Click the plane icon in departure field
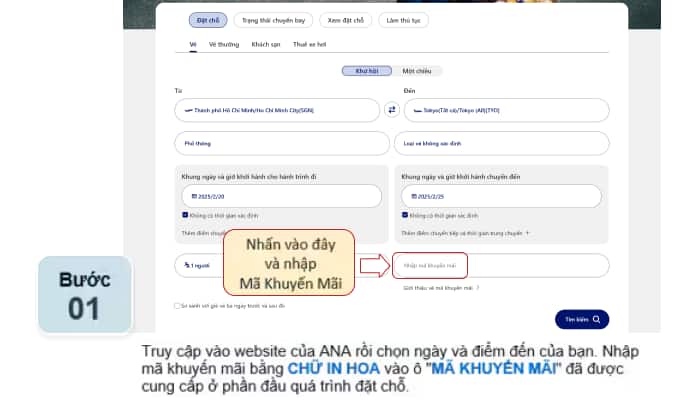 [x=188, y=110]
